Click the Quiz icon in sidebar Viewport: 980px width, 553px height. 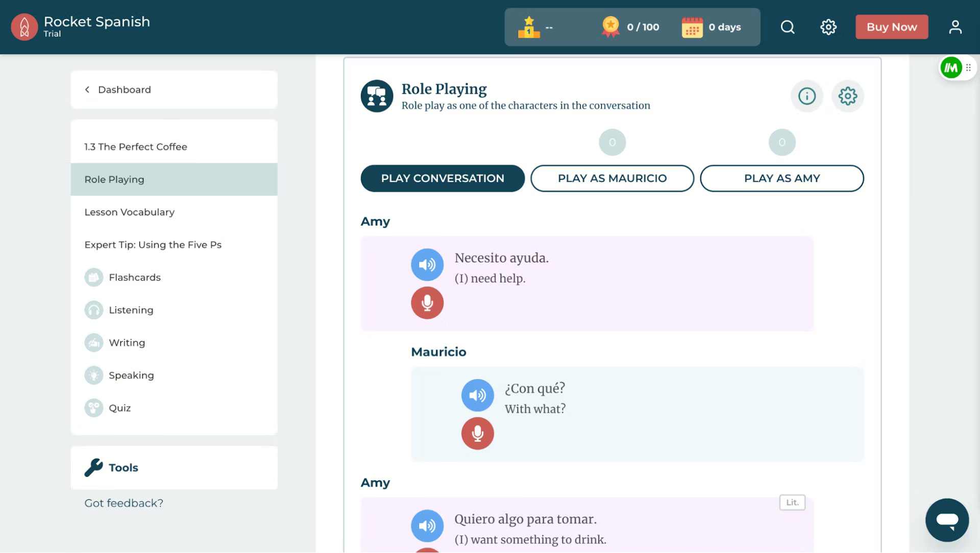[x=94, y=408]
